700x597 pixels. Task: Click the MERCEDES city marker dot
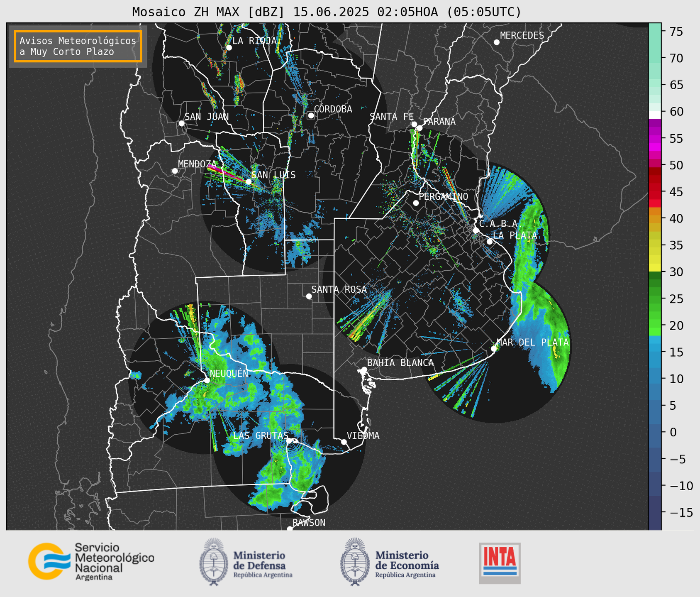coord(497,42)
